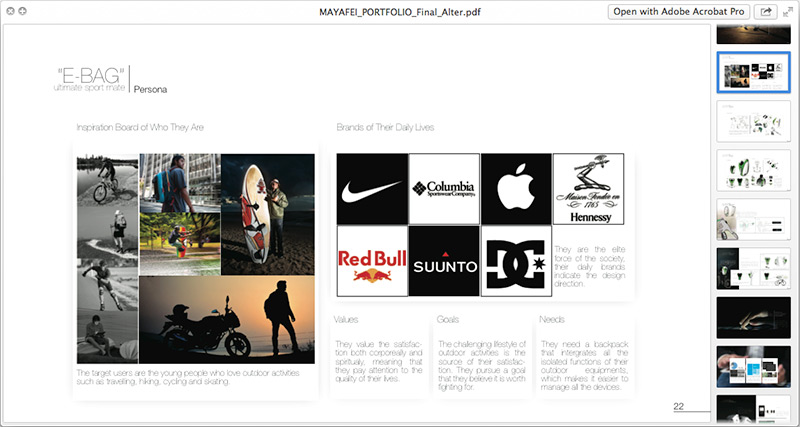
Task: Click the motorcycle sunset silhouette photo
Action: (227, 320)
